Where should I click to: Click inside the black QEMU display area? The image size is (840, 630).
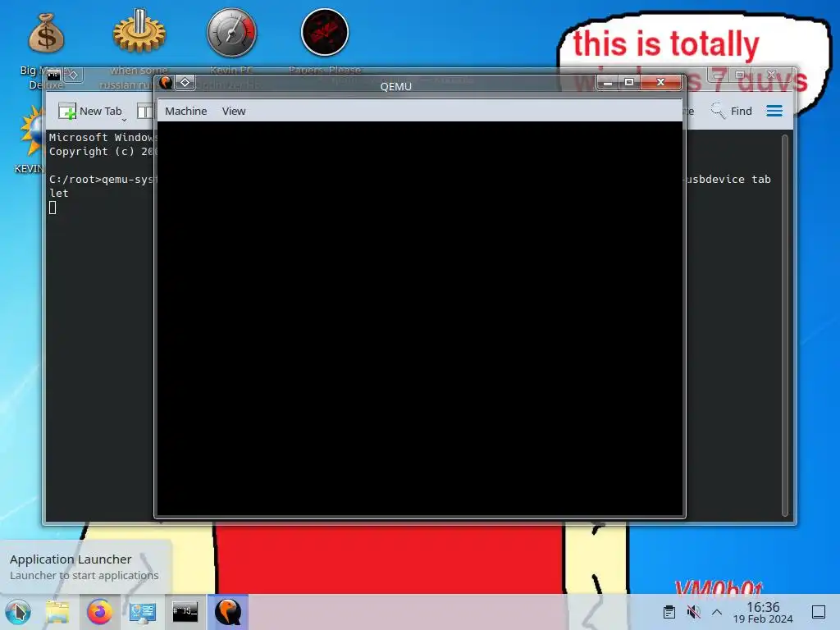coord(421,318)
